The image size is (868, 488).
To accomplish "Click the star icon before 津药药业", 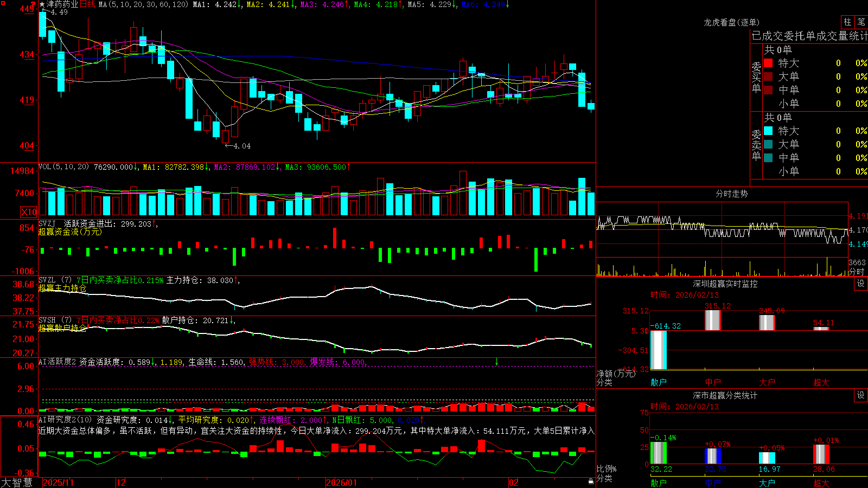I will pyautogui.click(x=42, y=4).
